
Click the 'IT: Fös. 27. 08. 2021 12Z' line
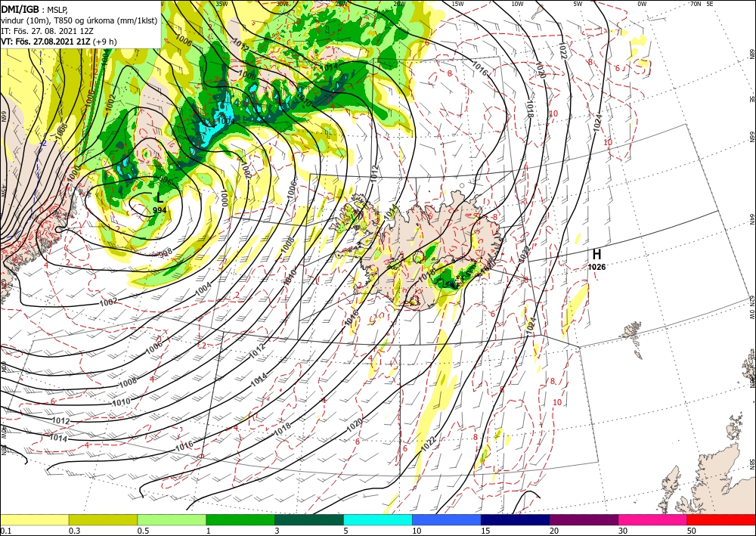click(47, 31)
